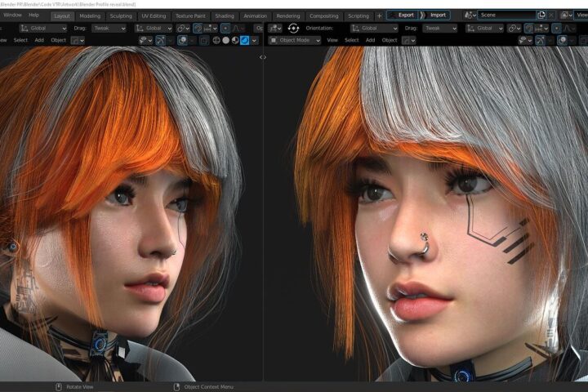This screenshot has width=588, height=392.
Task: Switch to the Sculpting workspace tab
Action: click(121, 16)
